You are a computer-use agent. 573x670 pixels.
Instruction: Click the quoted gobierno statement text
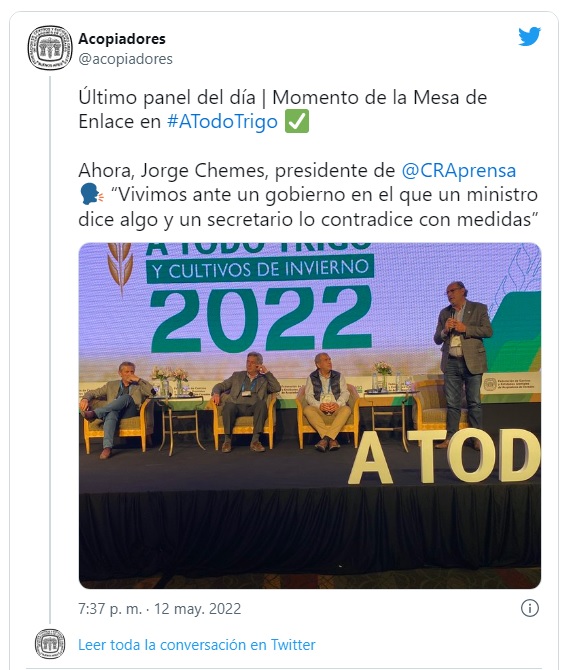point(308,207)
